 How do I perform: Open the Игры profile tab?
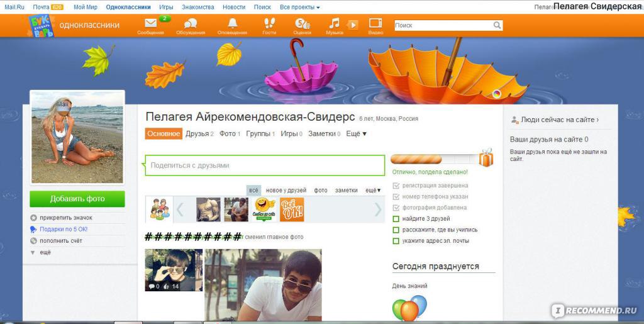point(292,134)
